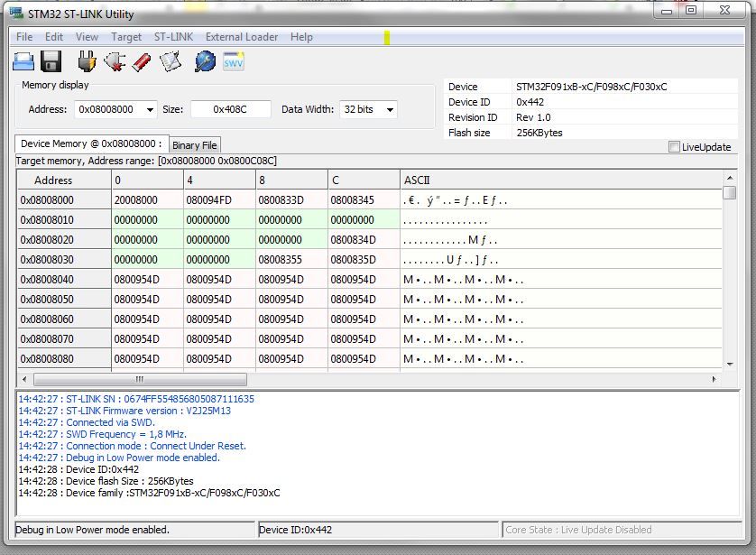This screenshot has width=756, height=555.
Task: Click the Size input field
Action: click(x=230, y=109)
